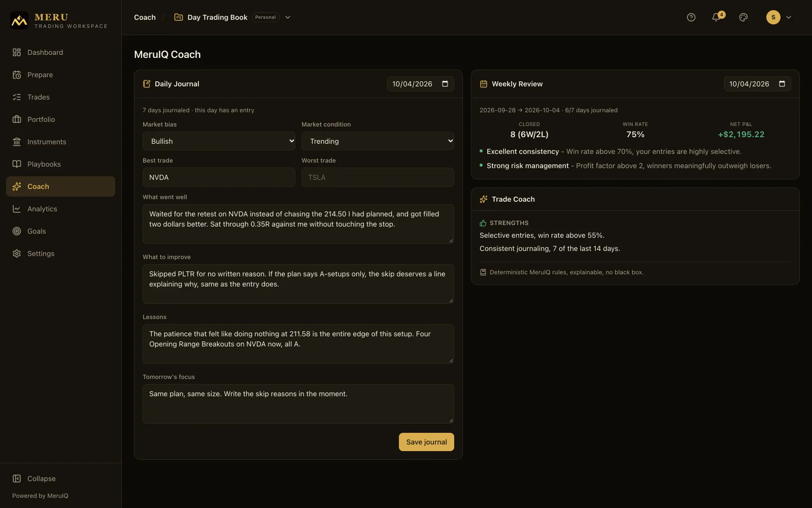
Task: Click the Goals target icon
Action: pyautogui.click(x=17, y=231)
